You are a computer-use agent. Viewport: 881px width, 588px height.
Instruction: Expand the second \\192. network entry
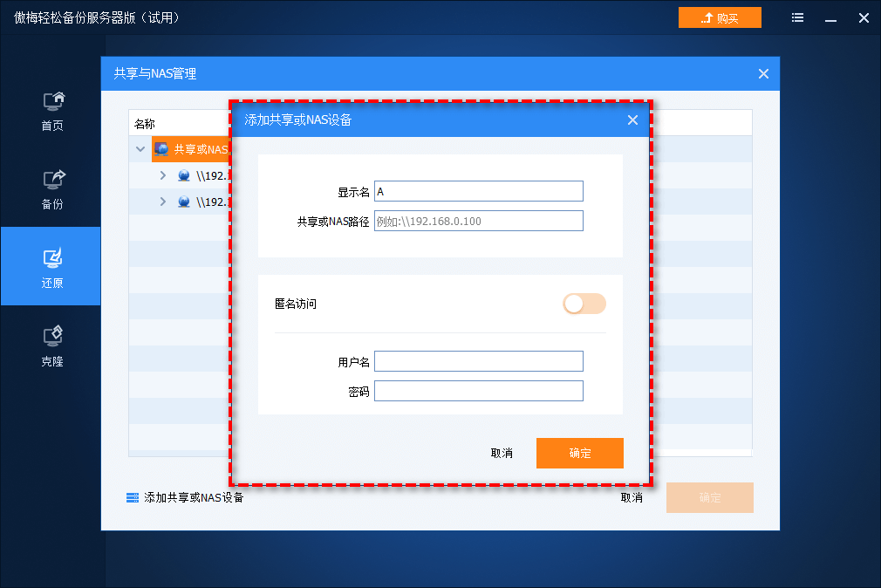click(163, 202)
